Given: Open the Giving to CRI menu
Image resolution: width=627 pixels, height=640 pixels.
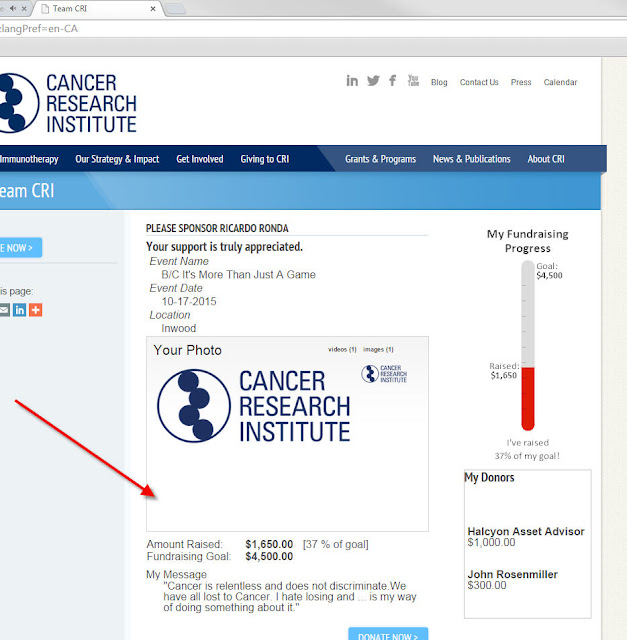Looking at the screenshot, I should coord(265,159).
